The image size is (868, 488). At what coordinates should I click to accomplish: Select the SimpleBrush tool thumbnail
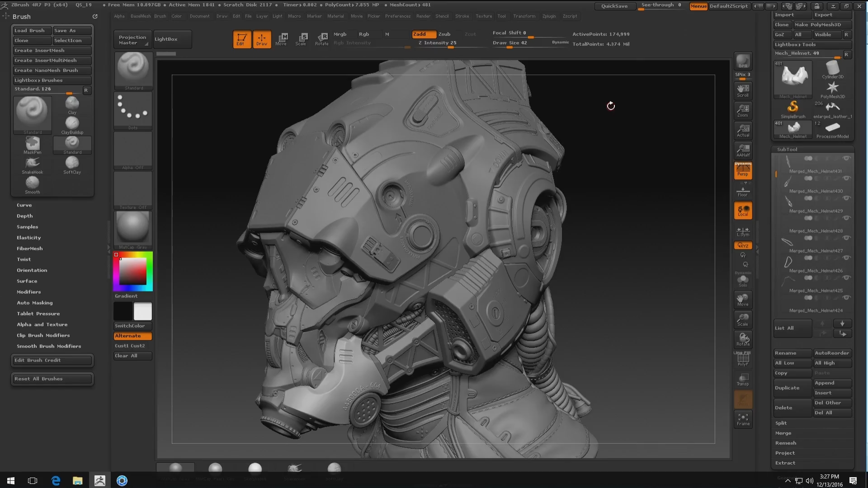tap(793, 108)
